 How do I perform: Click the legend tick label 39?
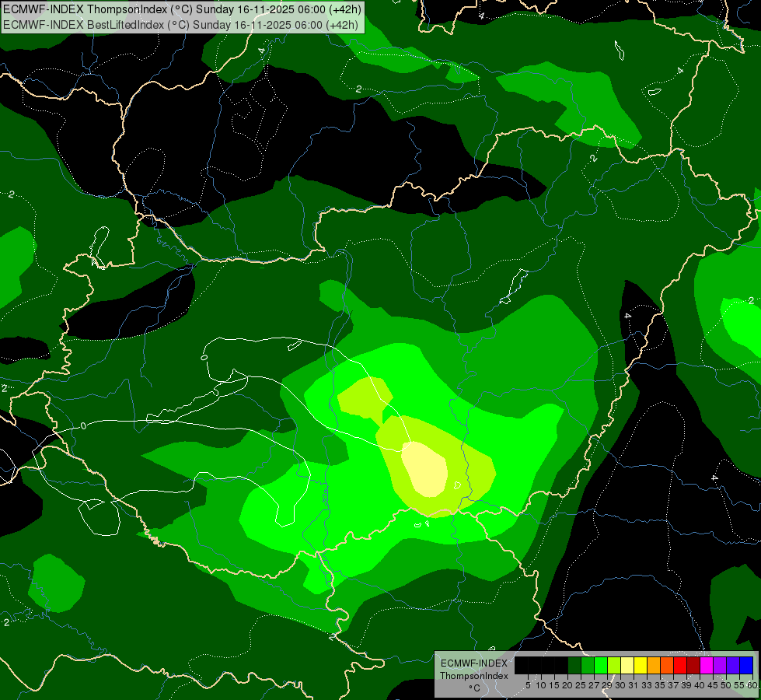tap(686, 685)
